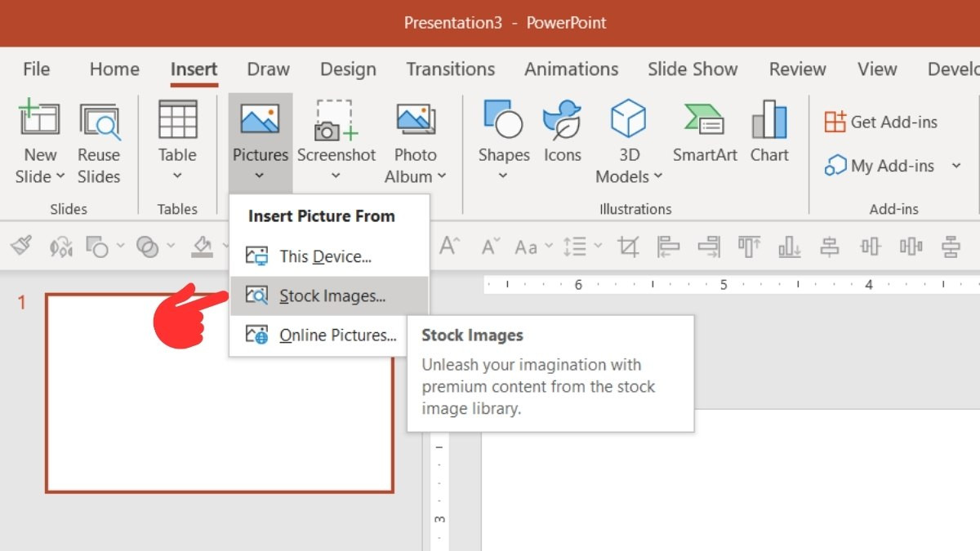Switch to the Draw tab
980x551 pixels.
click(x=268, y=69)
